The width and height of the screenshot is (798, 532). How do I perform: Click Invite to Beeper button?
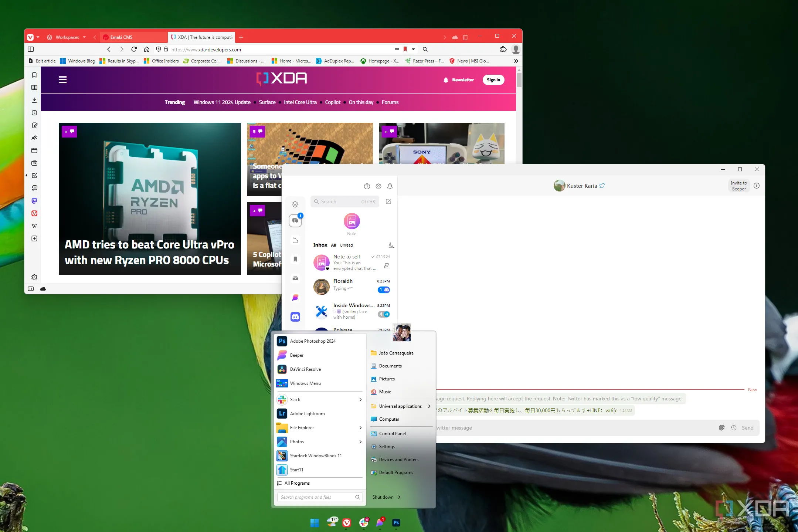(738, 186)
